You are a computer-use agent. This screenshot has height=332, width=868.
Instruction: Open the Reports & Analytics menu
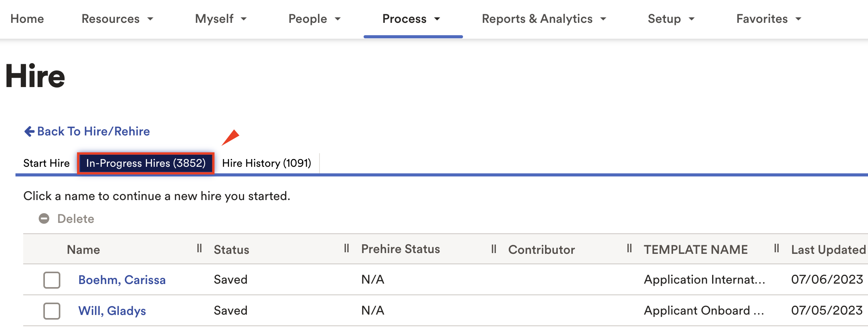(543, 19)
